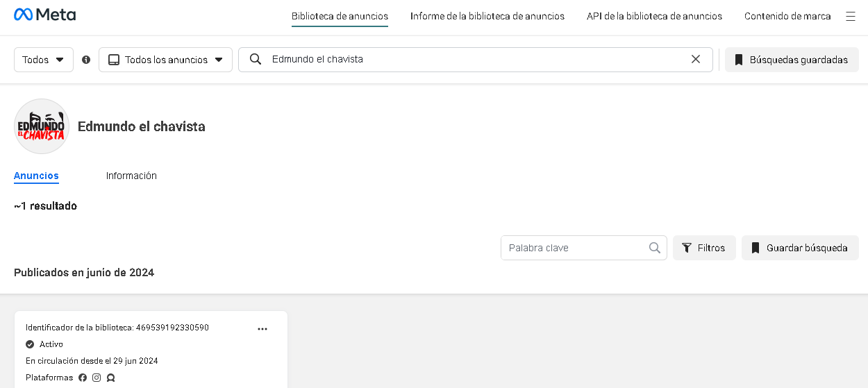The height and width of the screenshot is (388, 868).
Task: Open API de la biblioteca de anuncios
Action: (x=654, y=16)
